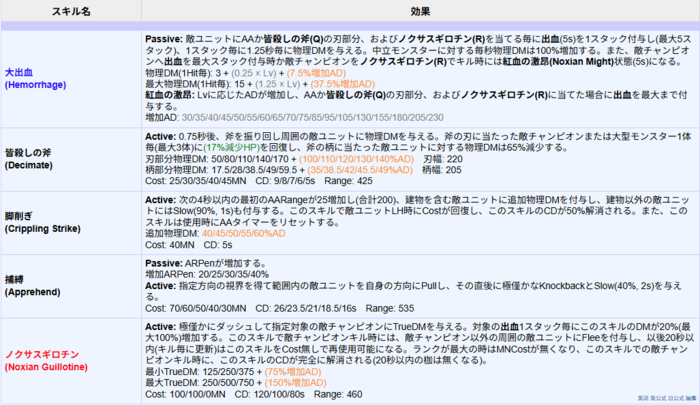Select Cost: 70/60/50/40/30MN text

(196, 308)
